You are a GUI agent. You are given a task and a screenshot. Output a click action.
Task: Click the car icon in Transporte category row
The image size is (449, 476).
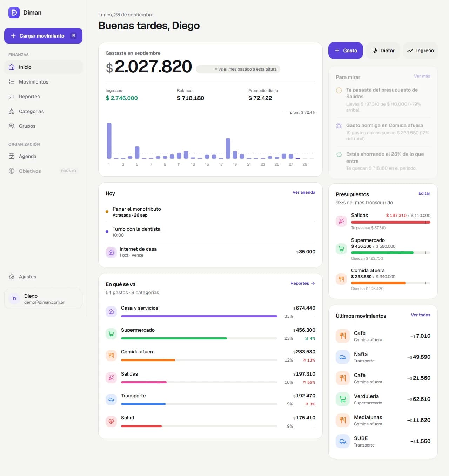click(111, 399)
